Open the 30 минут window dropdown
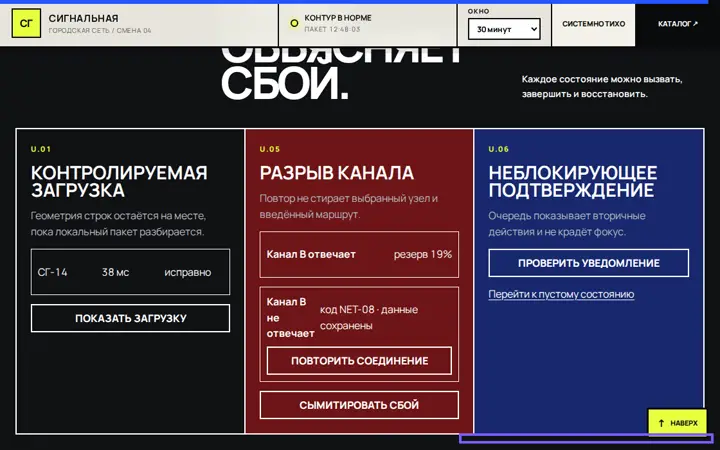The image size is (720, 450). [504, 29]
